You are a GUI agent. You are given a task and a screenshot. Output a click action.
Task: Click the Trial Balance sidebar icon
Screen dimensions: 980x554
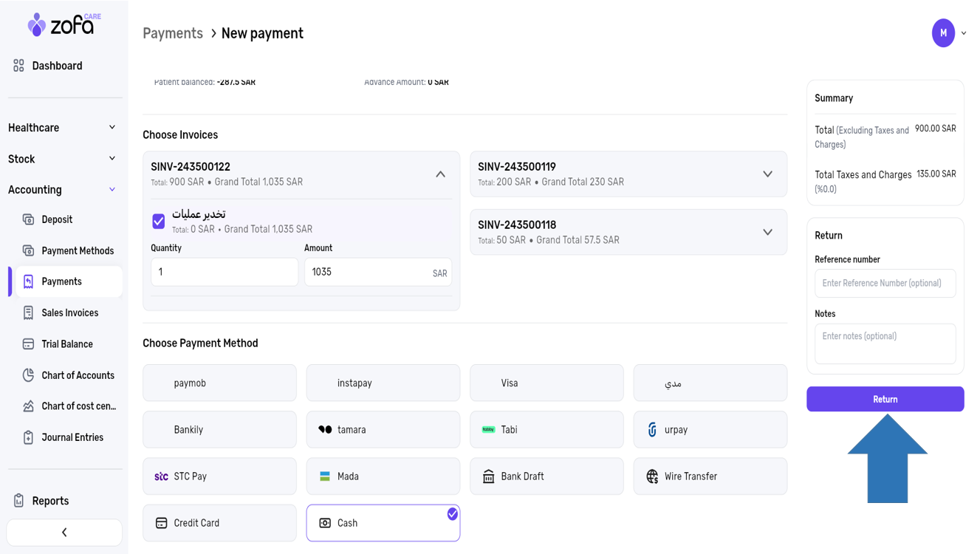point(28,344)
